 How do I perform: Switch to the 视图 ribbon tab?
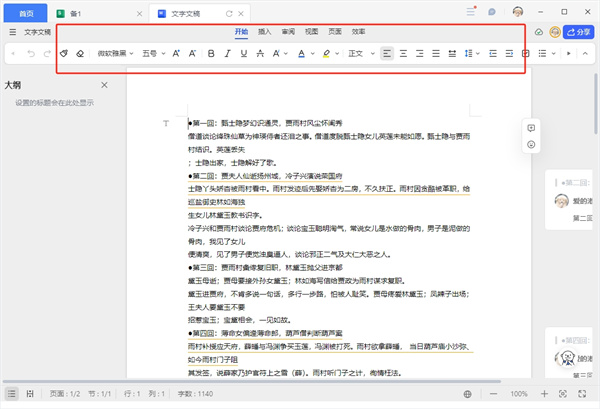pyautogui.click(x=311, y=32)
